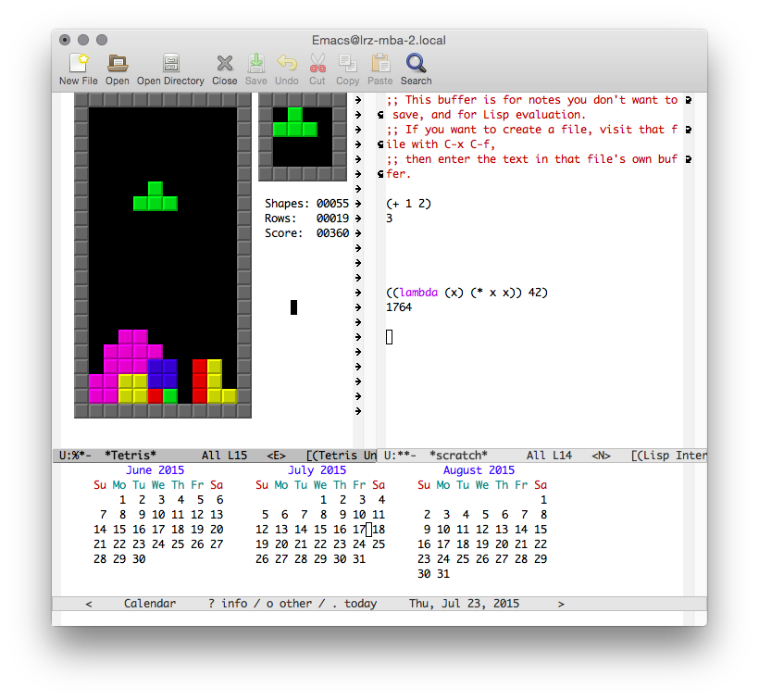Click the Search magnifier icon

[416, 63]
